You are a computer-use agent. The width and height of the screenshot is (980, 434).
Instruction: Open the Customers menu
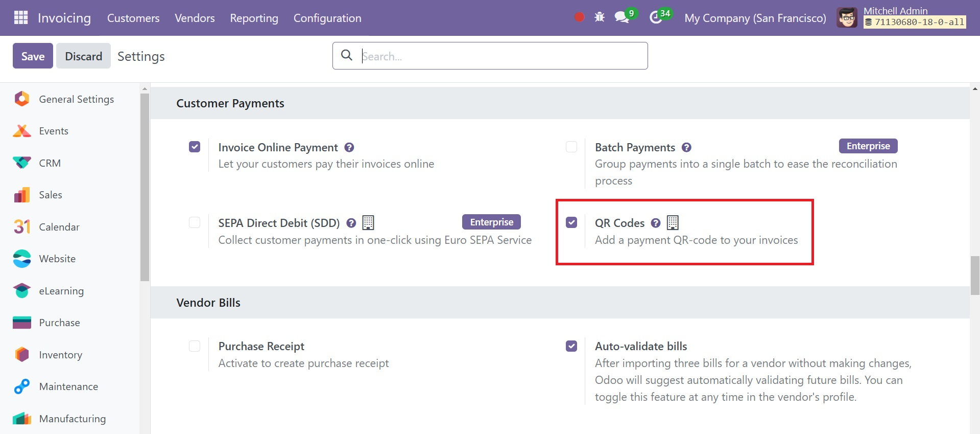click(133, 18)
